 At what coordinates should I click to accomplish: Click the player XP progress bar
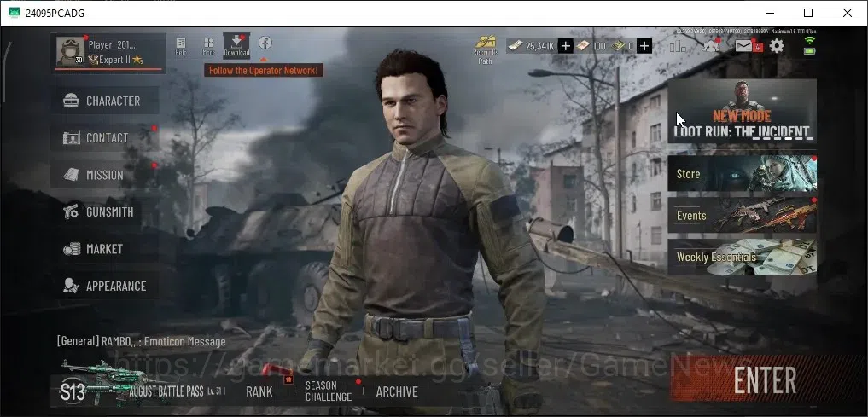[109, 70]
